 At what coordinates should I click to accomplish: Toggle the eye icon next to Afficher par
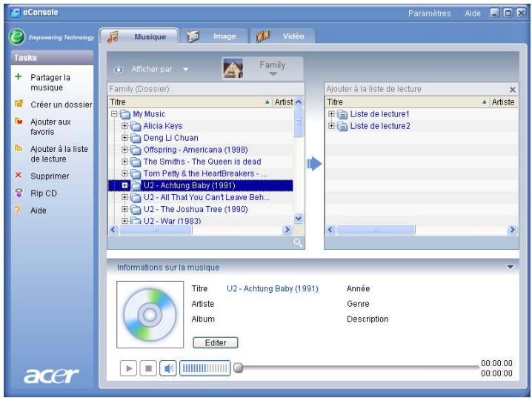pos(119,70)
